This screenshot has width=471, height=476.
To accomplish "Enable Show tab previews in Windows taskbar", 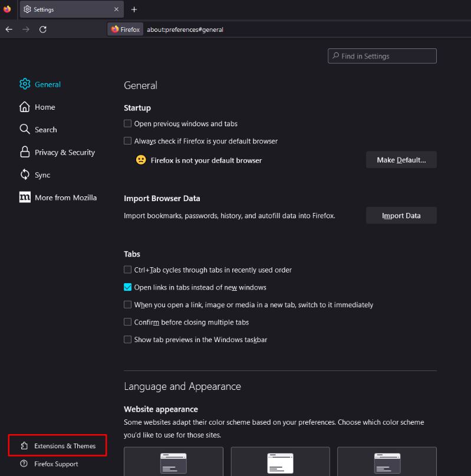I will (127, 339).
